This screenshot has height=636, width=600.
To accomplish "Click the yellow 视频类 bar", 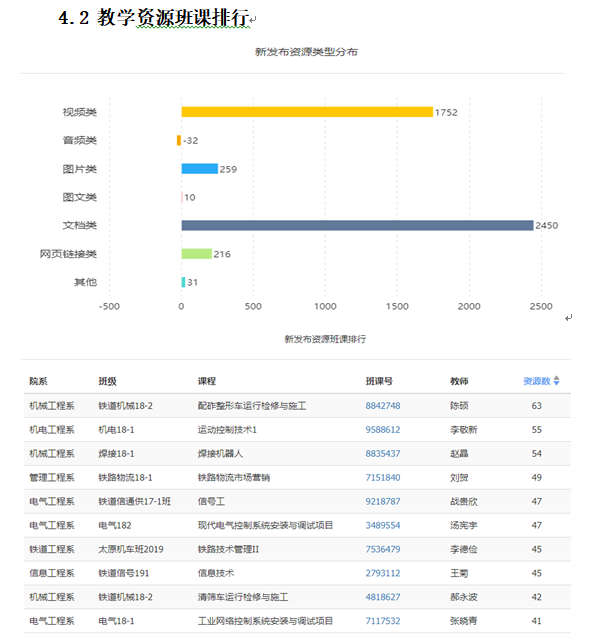I will (306, 112).
